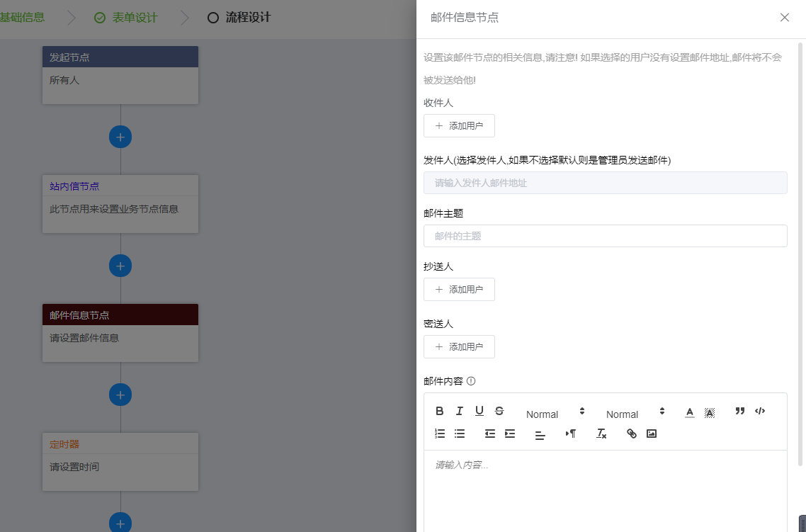
Task: Apply ordered numbered list
Action: click(440, 434)
